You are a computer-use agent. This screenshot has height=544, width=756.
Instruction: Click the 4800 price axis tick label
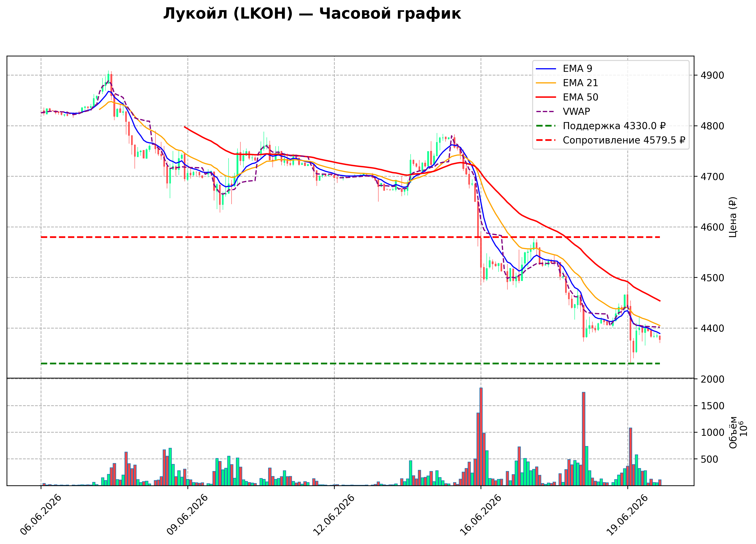[712, 126]
